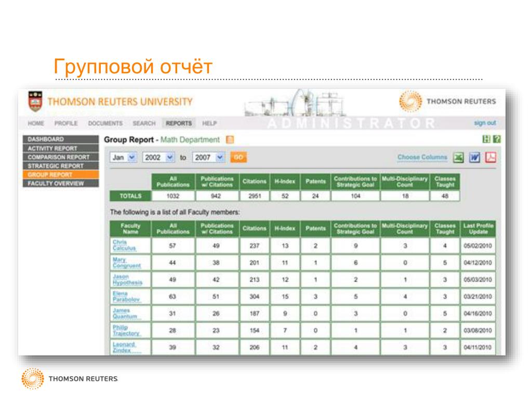Click the university crest logo
The width and height of the screenshot is (532, 399).
point(35,101)
